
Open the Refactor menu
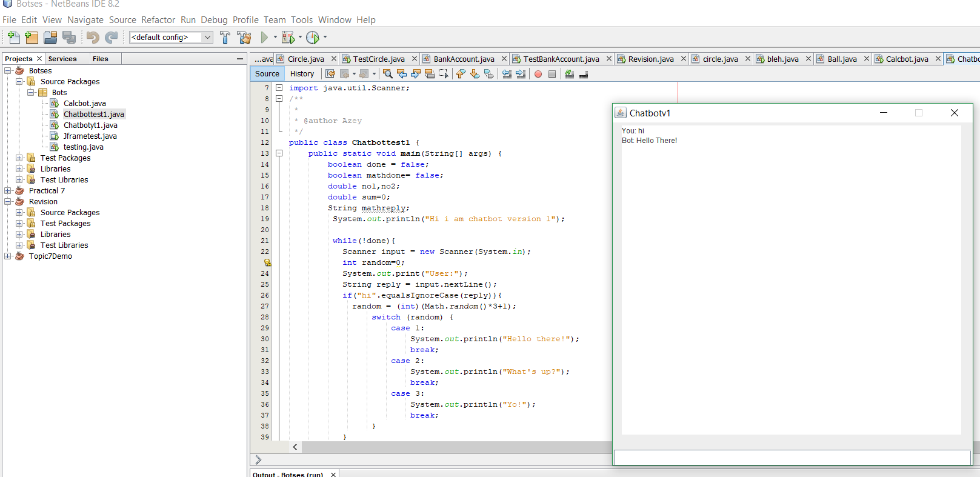158,20
